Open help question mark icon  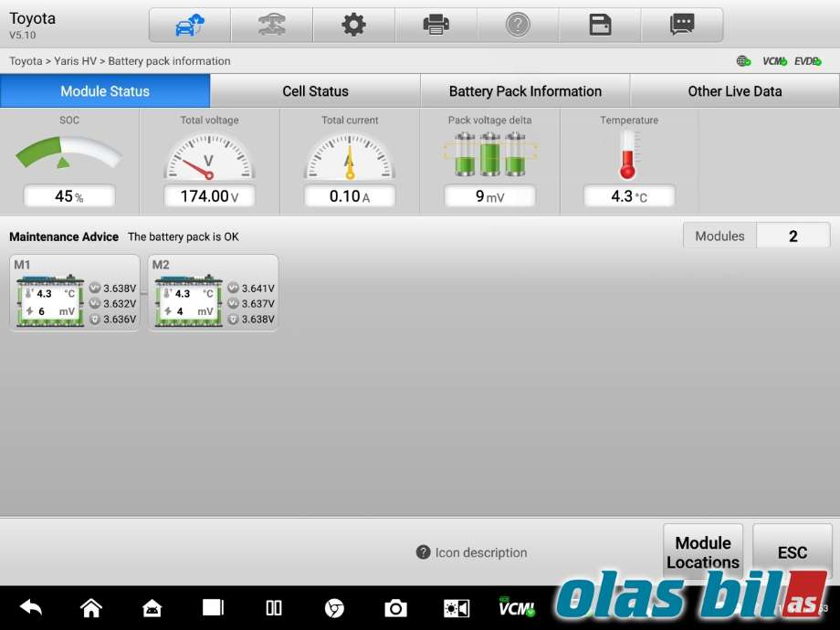tap(518, 25)
